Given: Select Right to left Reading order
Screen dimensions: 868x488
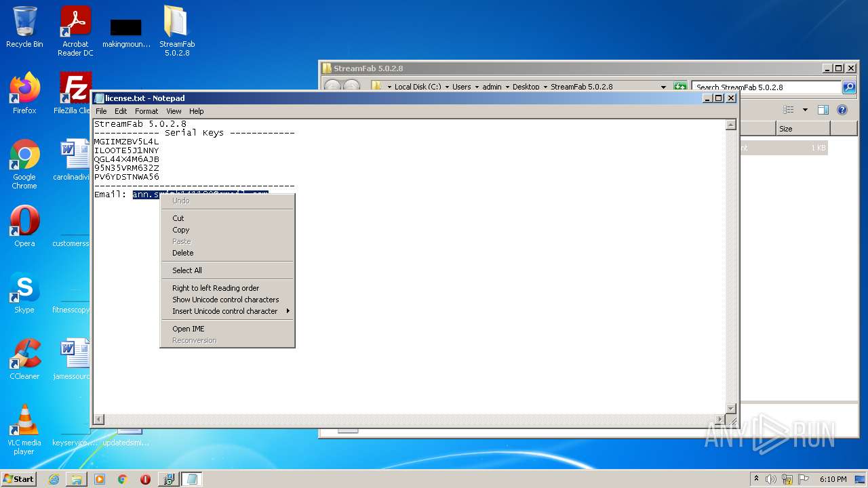Looking at the screenshot, I should point(227,288).
